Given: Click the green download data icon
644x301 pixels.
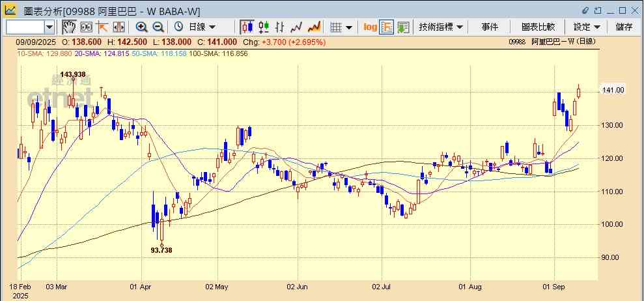Looking at the screenshot, I should pyautogui.click(x=403, y=27).
